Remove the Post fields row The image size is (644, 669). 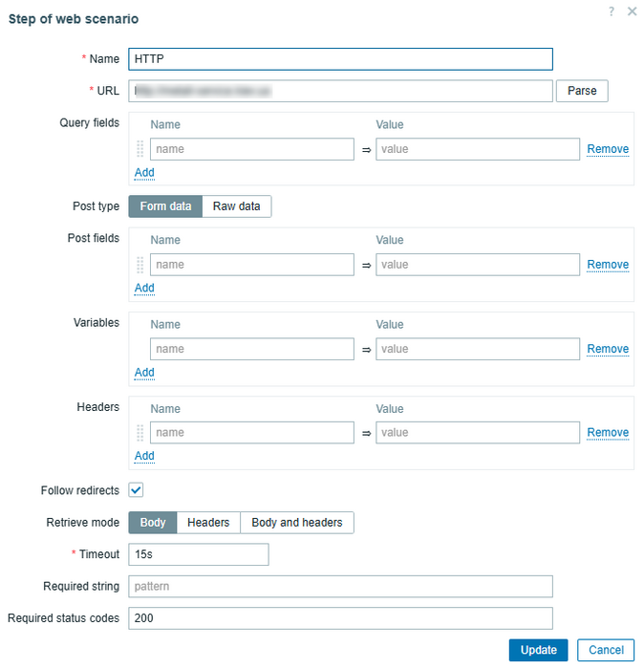point(608,265)
